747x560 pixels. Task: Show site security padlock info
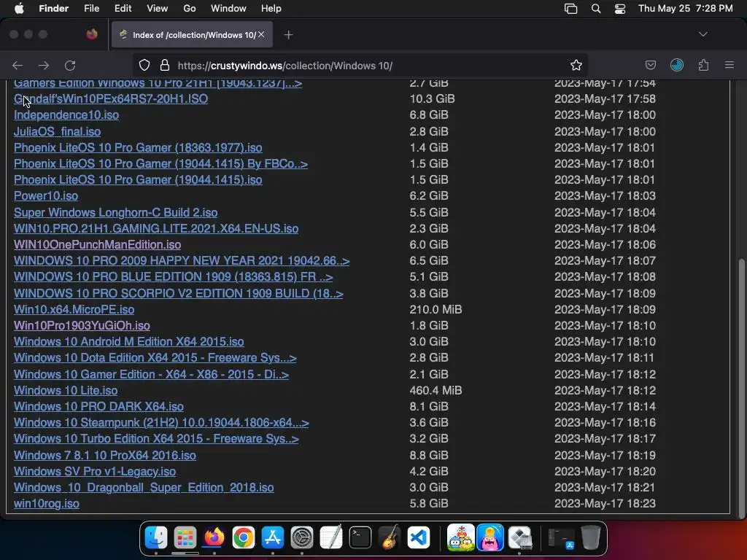click(x=165, y=65)
